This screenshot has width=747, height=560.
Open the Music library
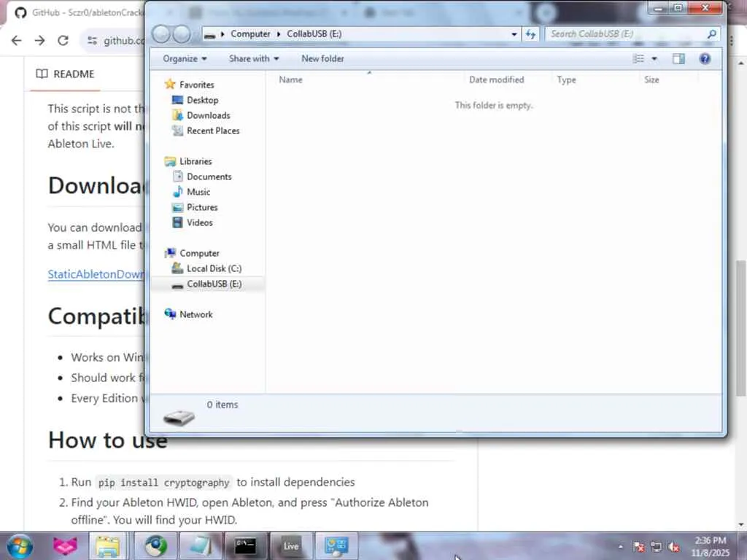click(x=198, y=192)
